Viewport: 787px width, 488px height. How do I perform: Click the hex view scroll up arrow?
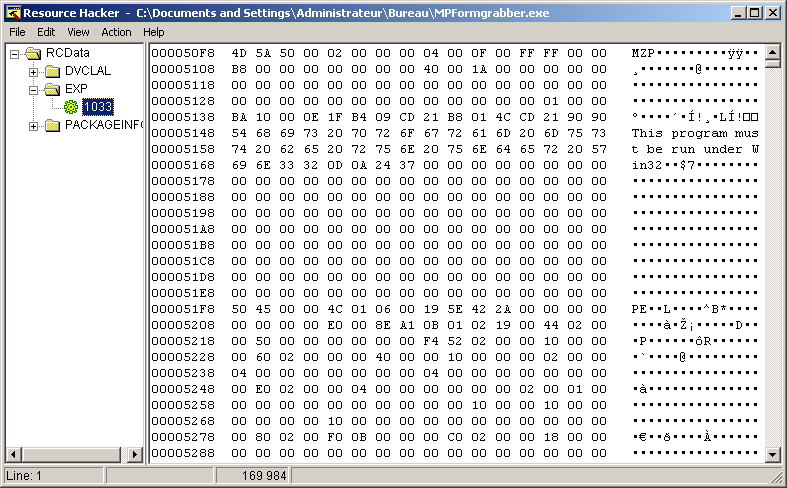[773, 52]
